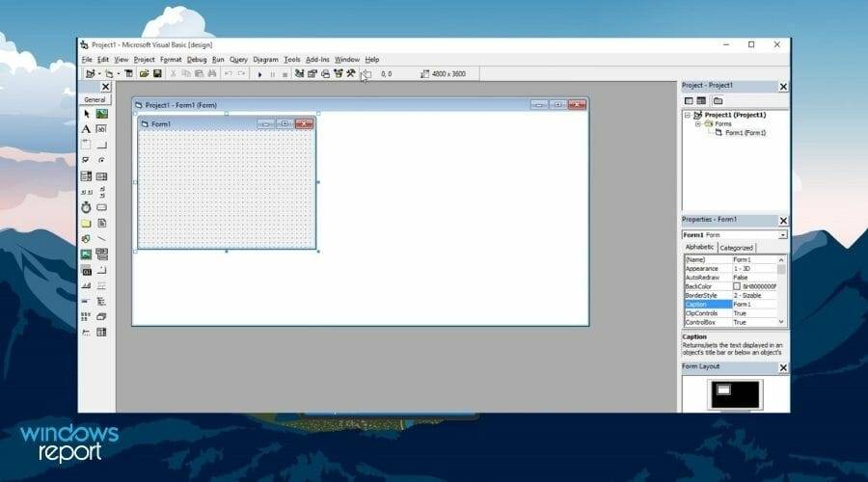The width and height of the screenshot is (868, 482).
Task: Open the File menu
Action: 87,59
